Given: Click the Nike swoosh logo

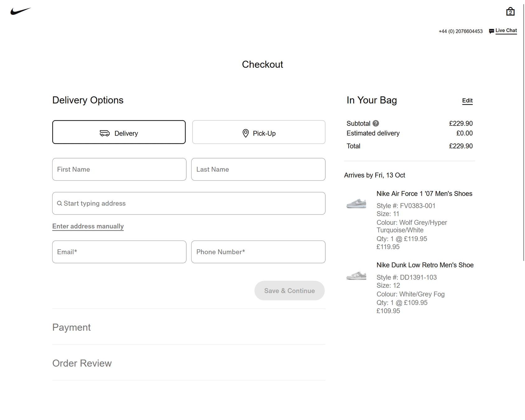Looking at the screenshot, I should click(21, 11).
